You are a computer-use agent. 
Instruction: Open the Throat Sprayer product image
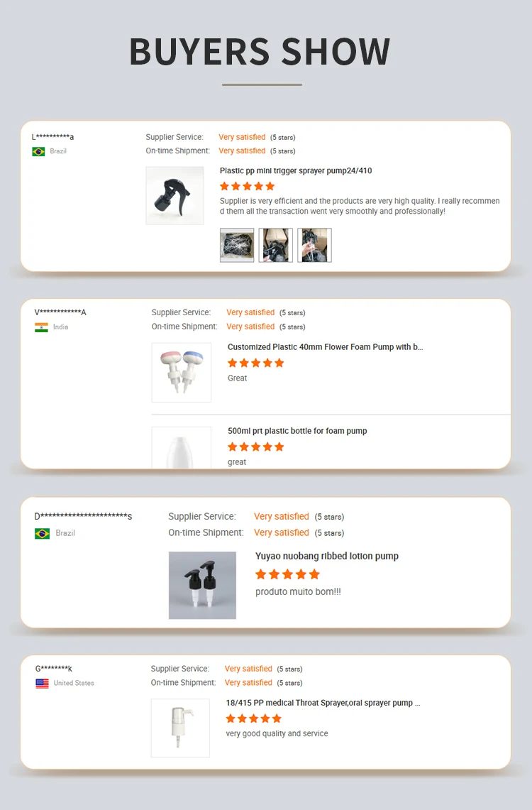tap(180, 728)
